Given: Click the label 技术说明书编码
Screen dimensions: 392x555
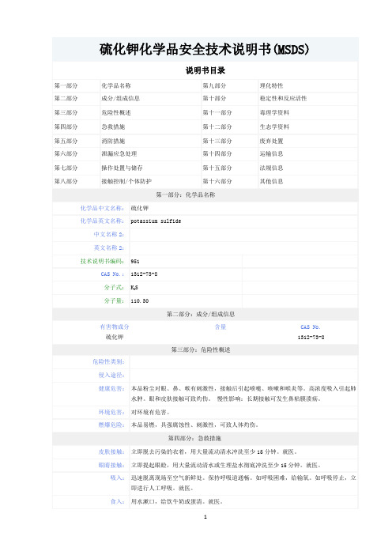Looking at the screenshot, I should 102,261.
